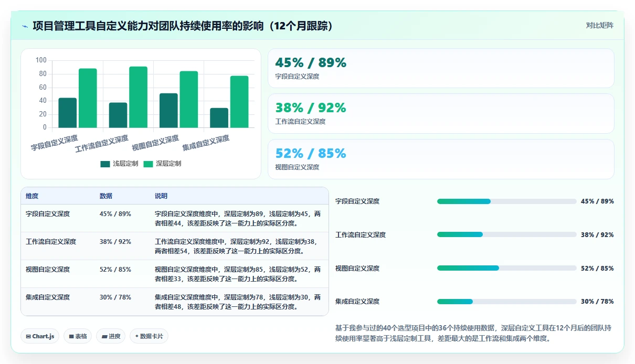635x364 pixels.
Task: Click the 深层定制 bar for 集成自定义深度
Action: [239, 102]
